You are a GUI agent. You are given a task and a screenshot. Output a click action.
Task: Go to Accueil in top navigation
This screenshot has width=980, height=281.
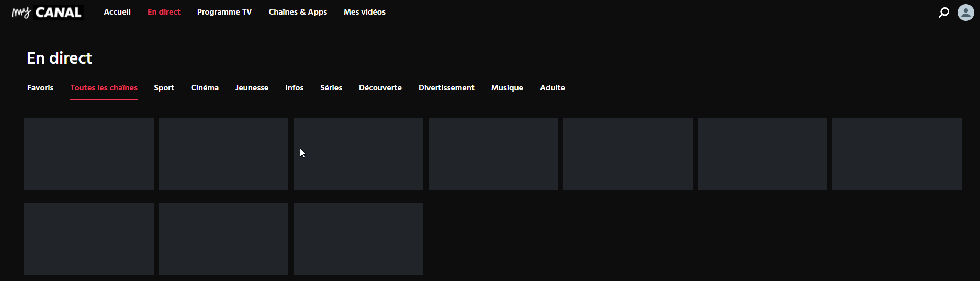point(117,12)
